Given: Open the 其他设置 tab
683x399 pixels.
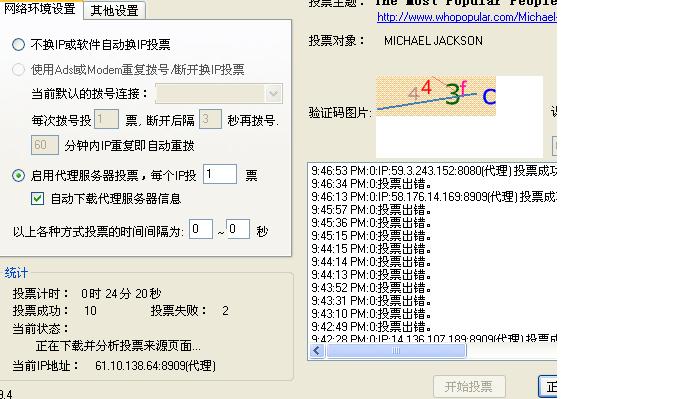Looking at the screenshot, I should (114, 10).
